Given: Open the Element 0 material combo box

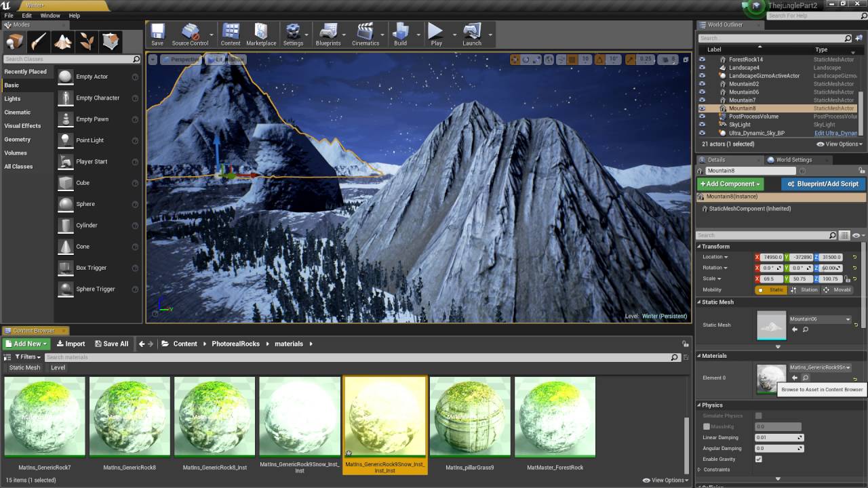Looking at the screenshot, I should [820, 367].
